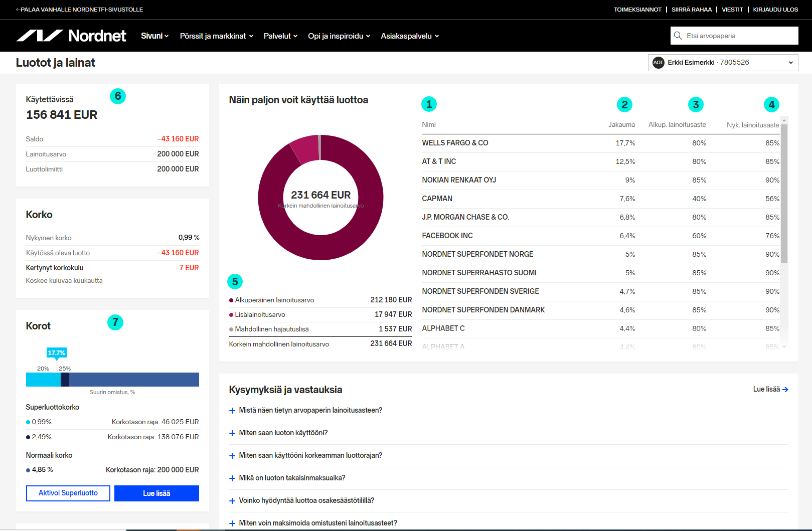This screenshot has width=812, height=531.
Task: Select the WELLS FARGO & CO row
Action: (x=601, y=143)
